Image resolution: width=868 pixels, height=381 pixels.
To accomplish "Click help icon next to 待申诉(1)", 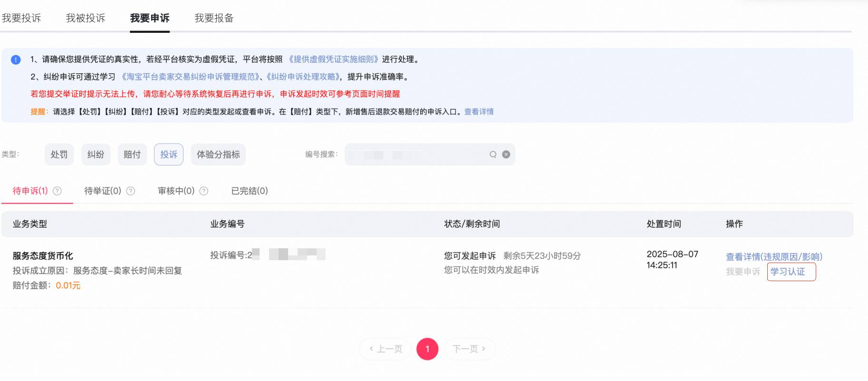I will coord(57,191).
